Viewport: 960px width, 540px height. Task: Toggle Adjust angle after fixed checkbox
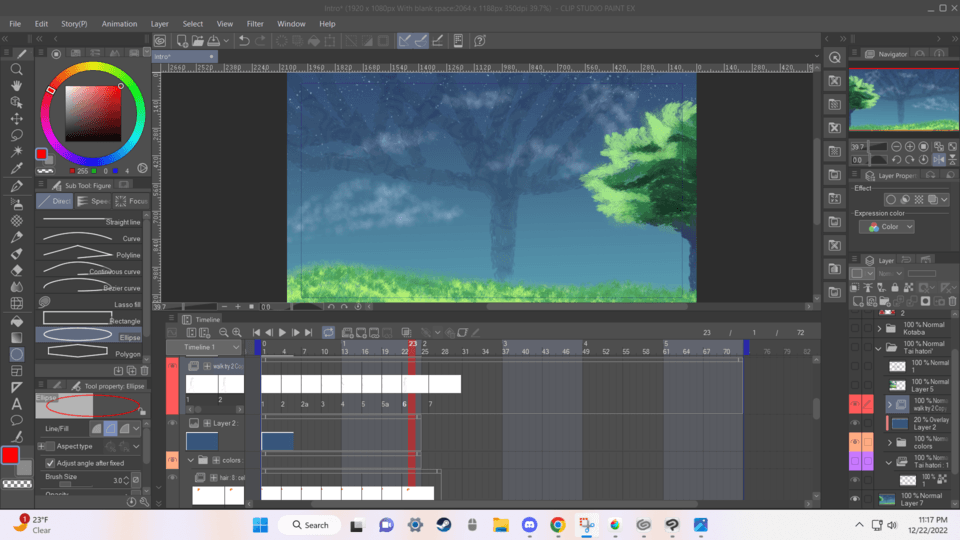tap(51, 463)
